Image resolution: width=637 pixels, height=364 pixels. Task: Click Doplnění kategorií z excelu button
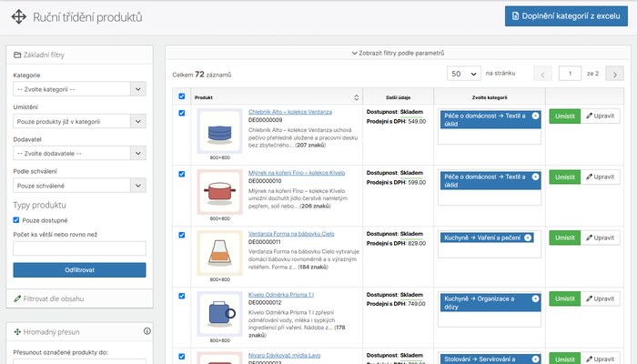point(566,16)
